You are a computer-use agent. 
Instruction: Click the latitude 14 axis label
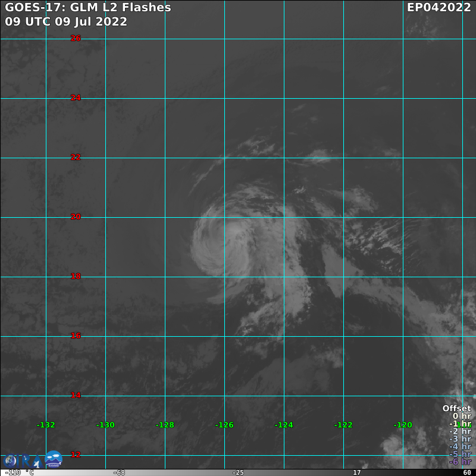76,395
